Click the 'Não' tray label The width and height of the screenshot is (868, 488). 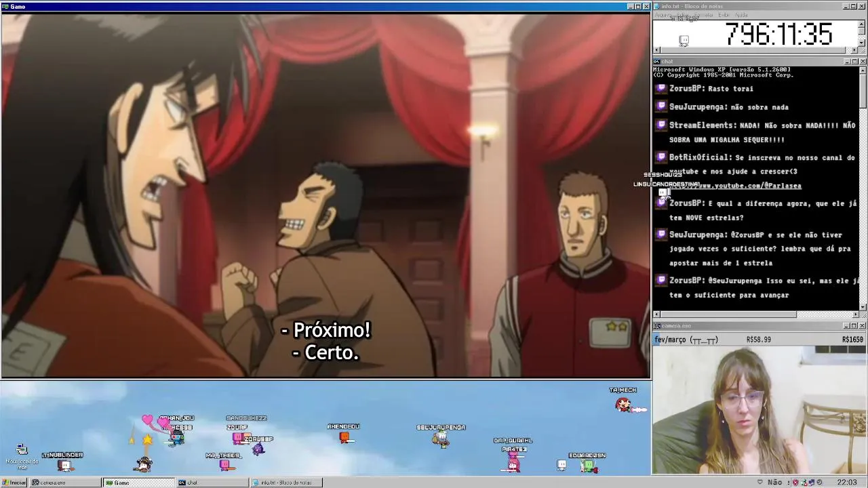[774, 483]
